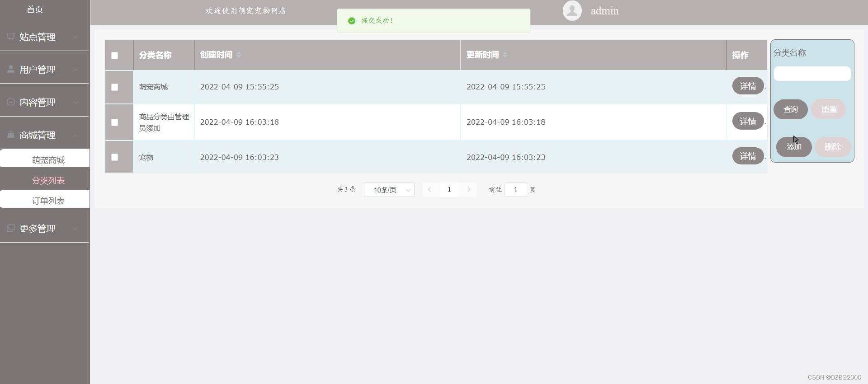Expand the 站点管理 menu chevron
The width and height of the screenshot is (868, 384).
pos(75,37)
